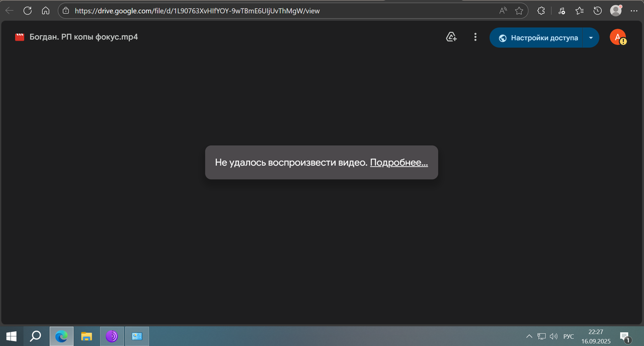
Task: Click the Не удалось воспроизвести видео text
Action: pos(291,162)
